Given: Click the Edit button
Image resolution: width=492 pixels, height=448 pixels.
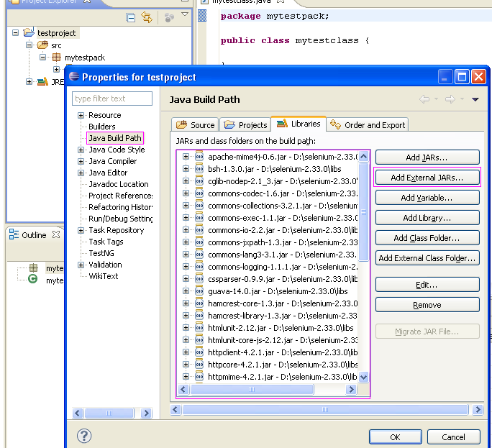Looking at the screenshot, I should 427,285.
